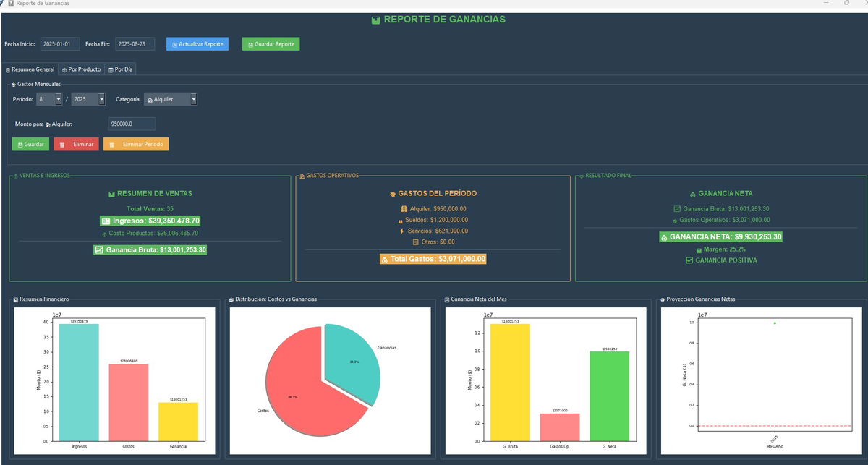This screenshot has height=465, width=868.
Task: Click the Fecha Inicio date field
Action: click(60, 44)
